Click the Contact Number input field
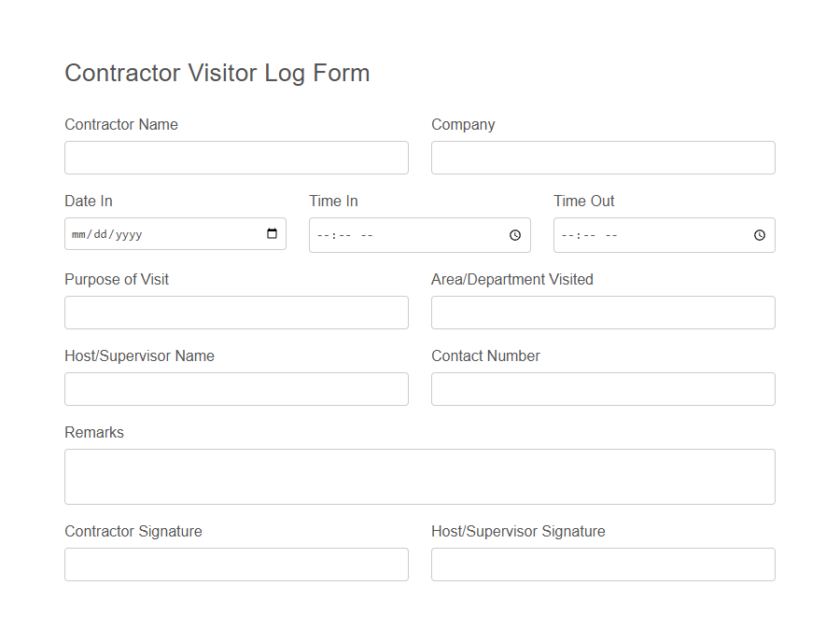Viewport: 840px width, 641px height. click(602, 389)
